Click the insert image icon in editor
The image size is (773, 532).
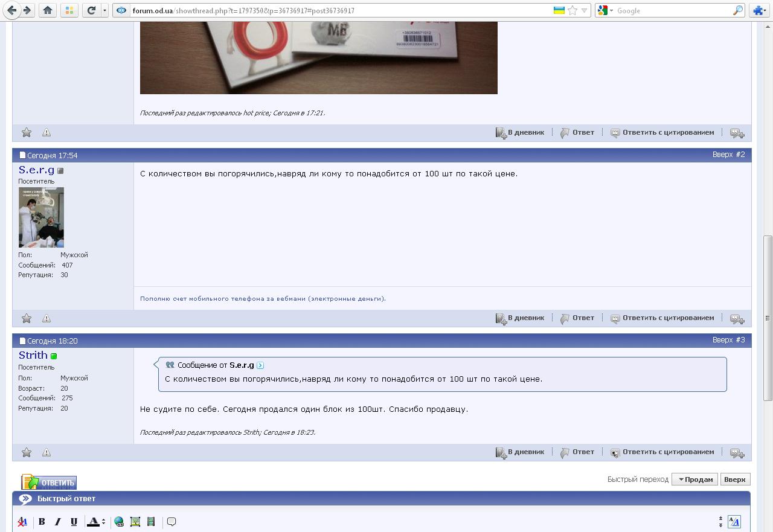pyautogui.click(x=135, y=522)
